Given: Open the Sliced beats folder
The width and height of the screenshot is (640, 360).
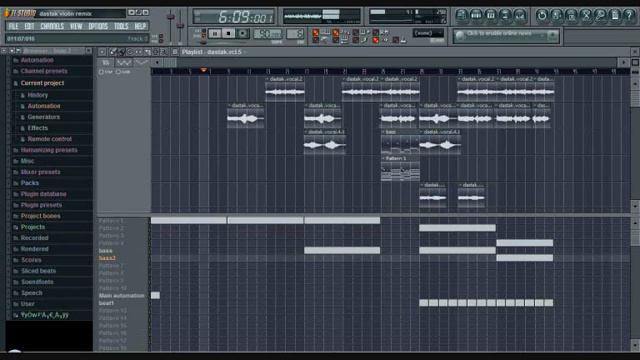Looking at the screenshot, I should point(38,271).
